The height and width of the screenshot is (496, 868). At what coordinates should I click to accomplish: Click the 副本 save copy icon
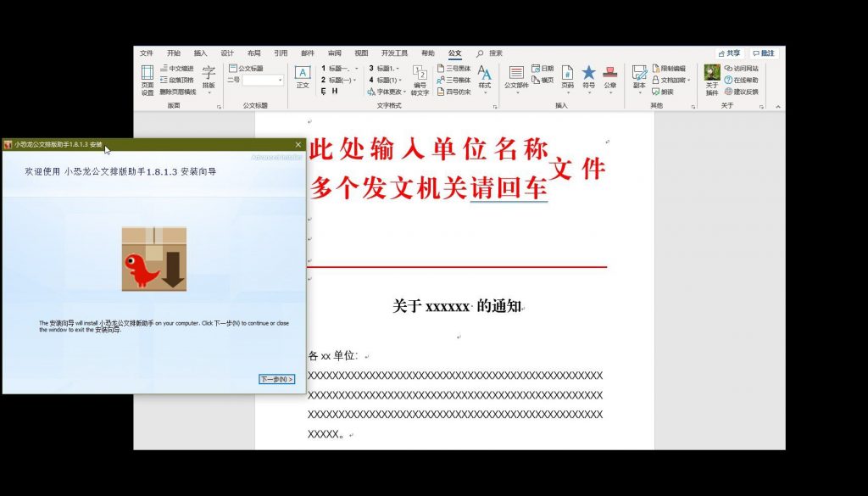[x=639, y=77]
